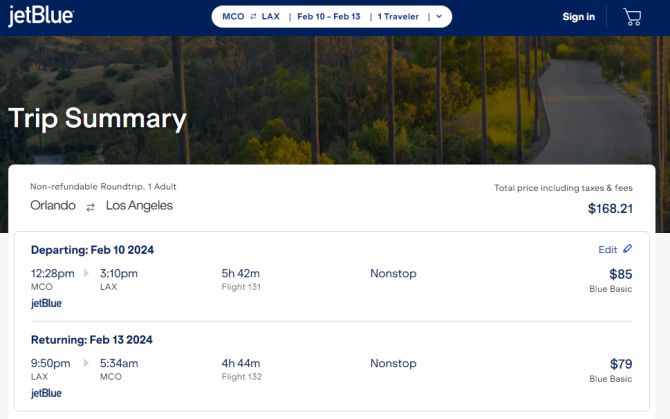Click Non-refundable Roundtrip, 1 Adult text
Screen dimensions: 670x419
(103, 187)
